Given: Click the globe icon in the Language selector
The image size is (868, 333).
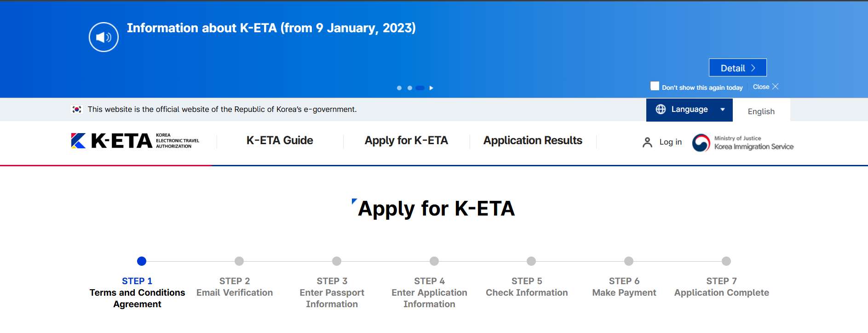Looking at the screenshot, I should pyautogui.click(x=661, y=109).
